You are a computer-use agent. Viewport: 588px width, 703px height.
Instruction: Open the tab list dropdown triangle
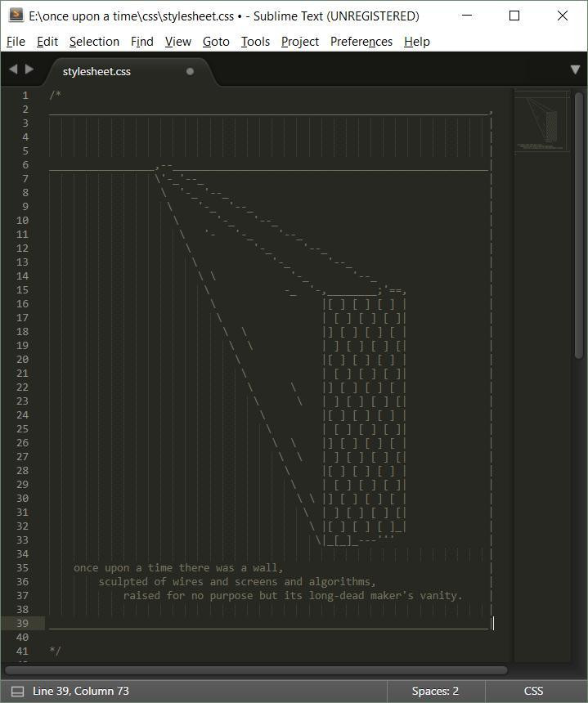(575, 69)
